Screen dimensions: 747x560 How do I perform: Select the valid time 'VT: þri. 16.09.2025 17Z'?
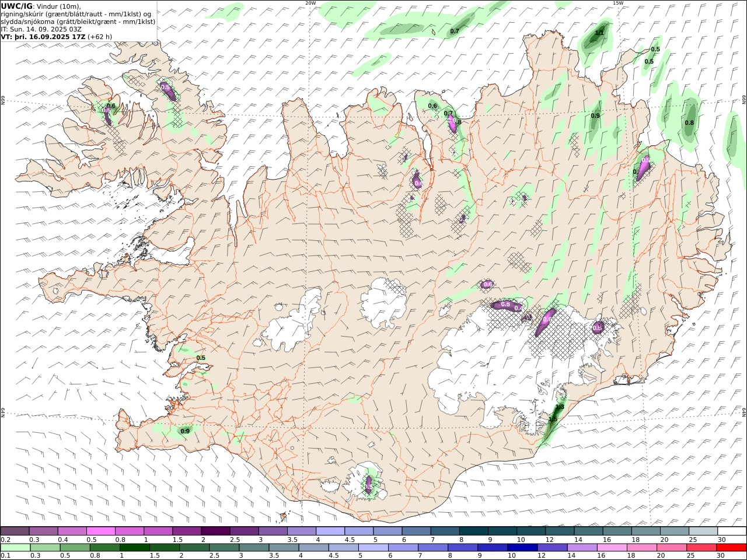(43, 37)
